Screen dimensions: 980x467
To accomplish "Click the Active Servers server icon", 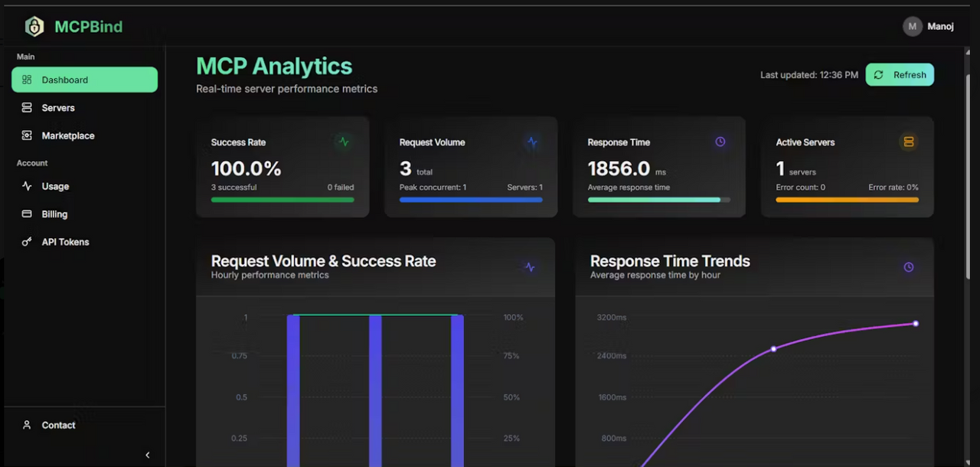I will click(x=909, y=142).
